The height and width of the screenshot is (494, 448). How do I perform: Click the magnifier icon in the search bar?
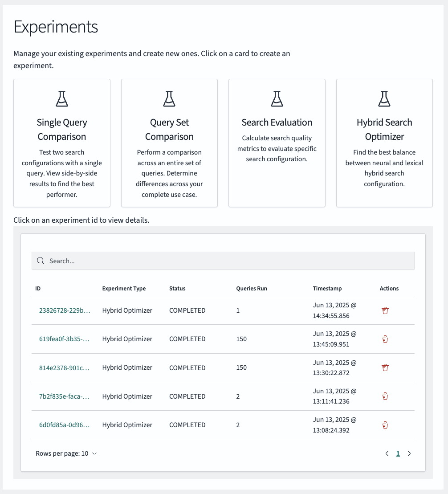(40, 261)
